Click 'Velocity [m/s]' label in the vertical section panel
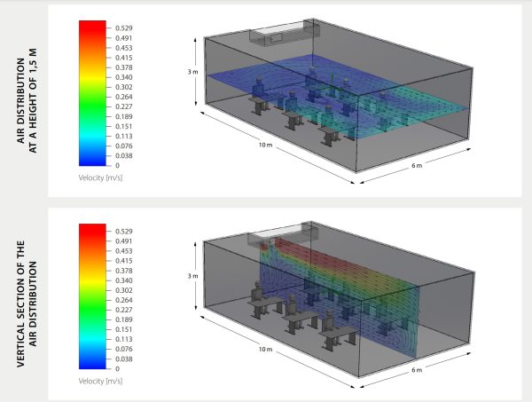Image resolution: width=532 pixels, height=402 pixels. pyautogui.click(x=100, y=382)
